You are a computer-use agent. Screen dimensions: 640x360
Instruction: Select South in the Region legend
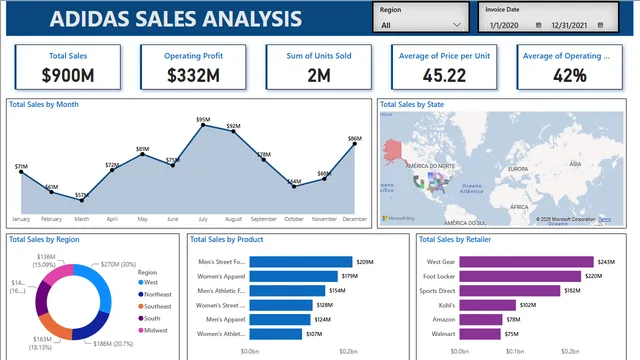(x=149, y=318)
